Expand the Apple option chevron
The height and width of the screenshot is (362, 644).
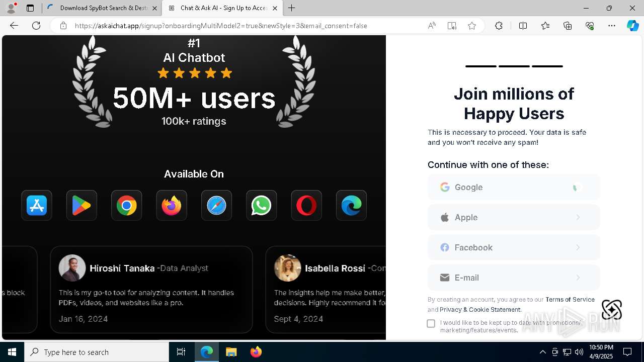578,217
